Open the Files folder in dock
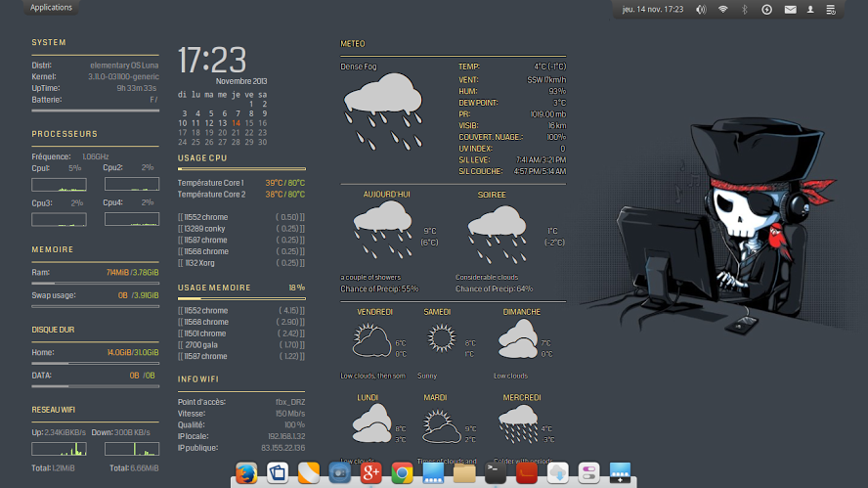This screenshot has width=868, height=488. (x=464, y=473)
